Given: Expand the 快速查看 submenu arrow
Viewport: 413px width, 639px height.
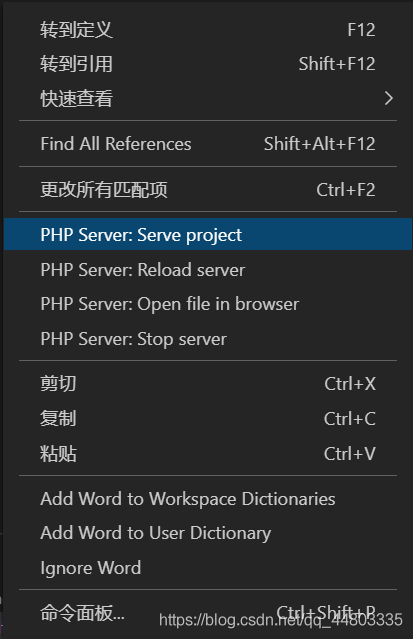Looking at the screenshot, I should [389, 99].
